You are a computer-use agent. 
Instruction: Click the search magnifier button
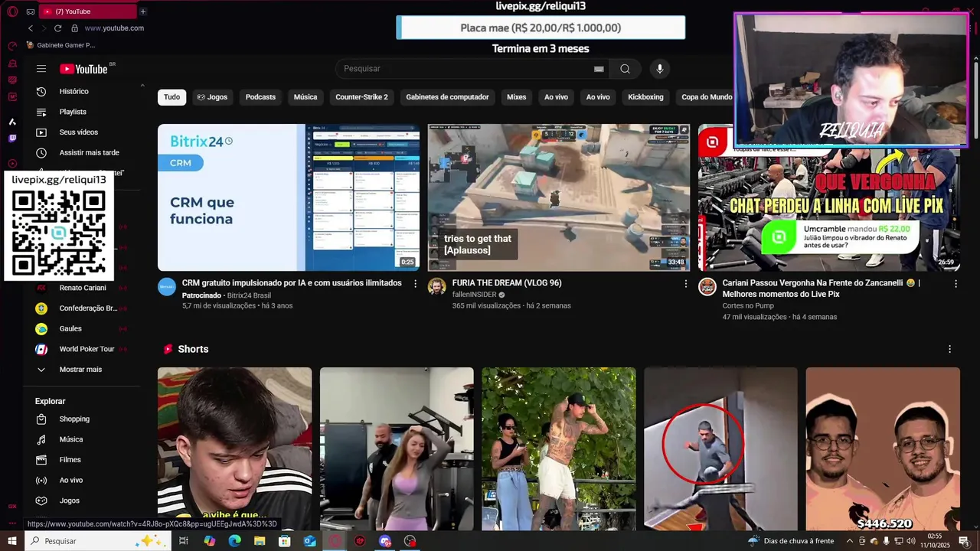pyautogui.click(x=626, y=69)
